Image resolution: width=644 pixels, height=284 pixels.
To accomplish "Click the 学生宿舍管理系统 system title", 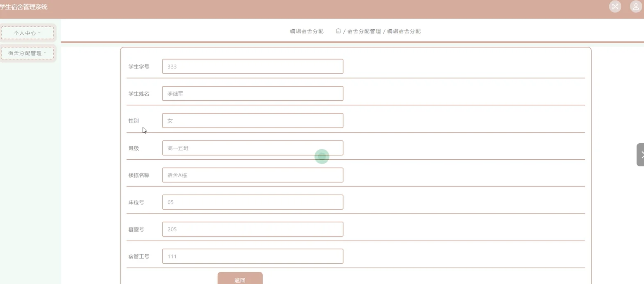I will click(24, 7).
